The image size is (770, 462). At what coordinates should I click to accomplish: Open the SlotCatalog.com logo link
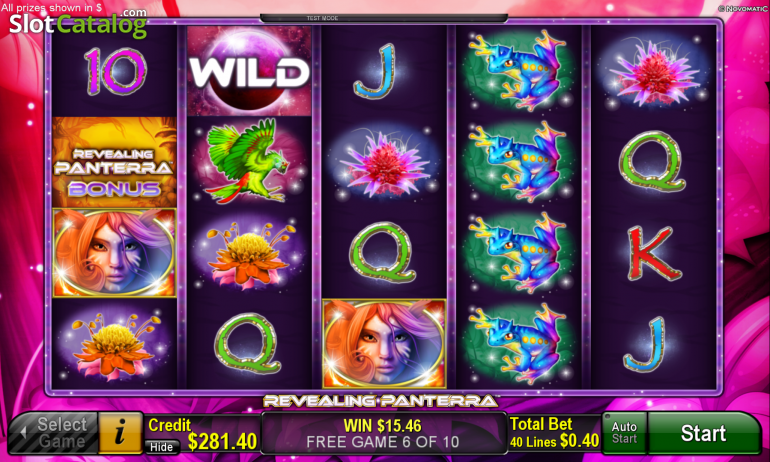point(78,23)
